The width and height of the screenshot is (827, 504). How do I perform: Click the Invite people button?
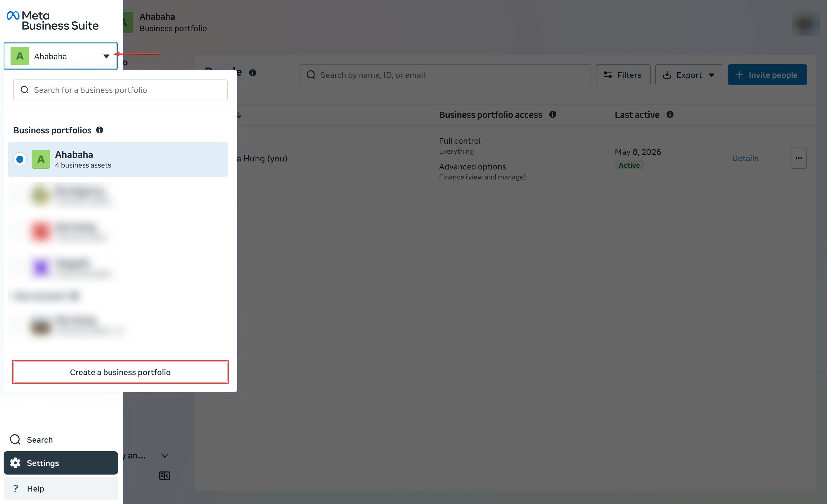(767, 75)
